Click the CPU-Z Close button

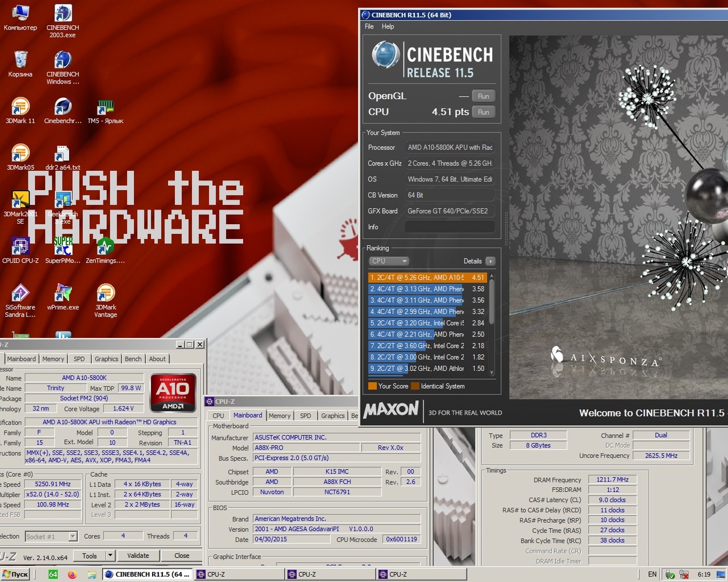click(182, 556)
